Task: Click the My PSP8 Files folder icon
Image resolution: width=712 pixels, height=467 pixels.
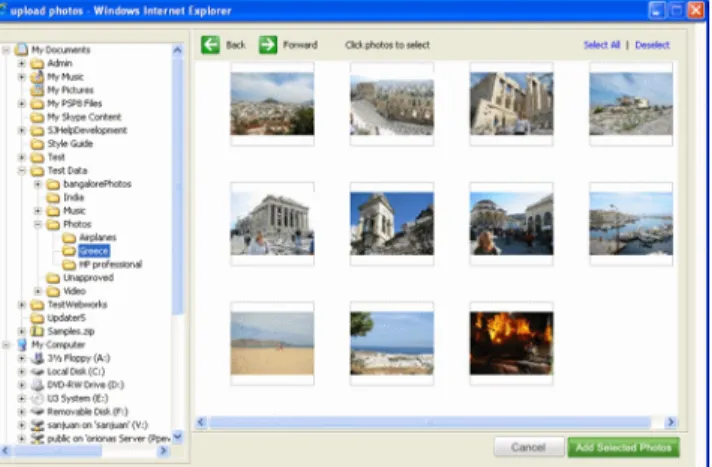Action: (37, 104)
